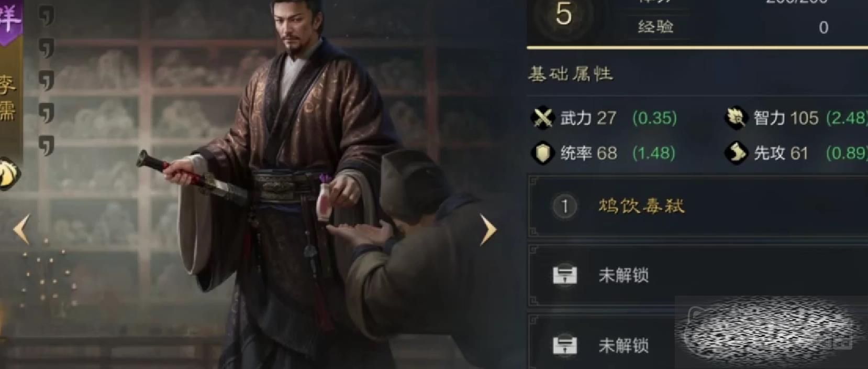
Task: Click the level 5 badge
Action: 563,14
